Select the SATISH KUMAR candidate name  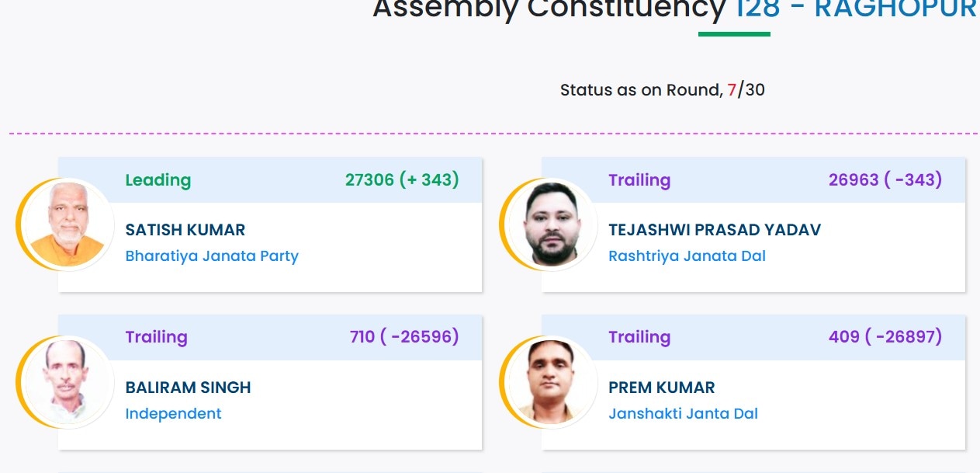tap(185, 230)
